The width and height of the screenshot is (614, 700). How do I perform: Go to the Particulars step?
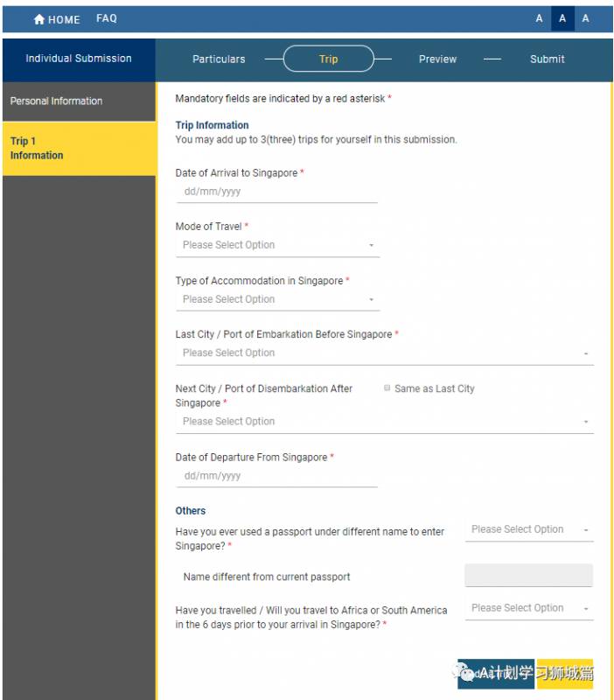click(219, 59)
